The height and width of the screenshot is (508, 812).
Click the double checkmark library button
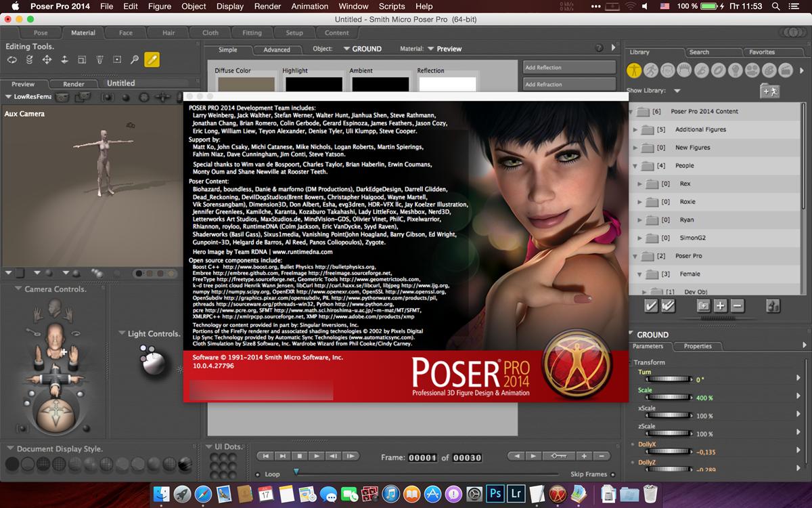tap(667, 306)
